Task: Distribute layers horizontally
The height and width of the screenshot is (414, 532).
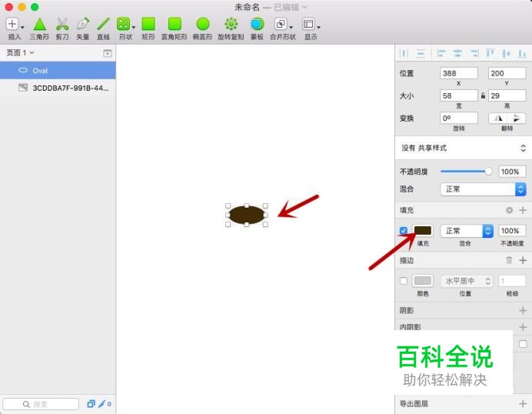Action: 404,53
